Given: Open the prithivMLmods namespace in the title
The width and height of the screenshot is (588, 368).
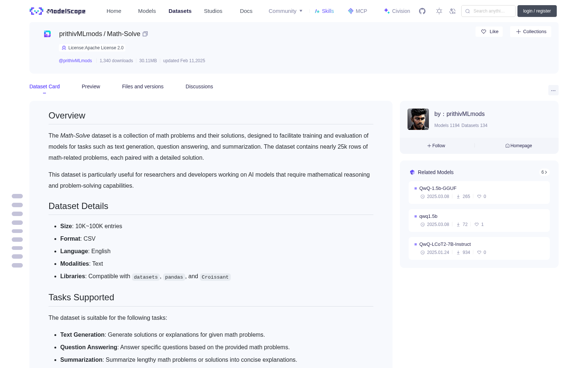Looking at the screenshot, I should [80, 34].
